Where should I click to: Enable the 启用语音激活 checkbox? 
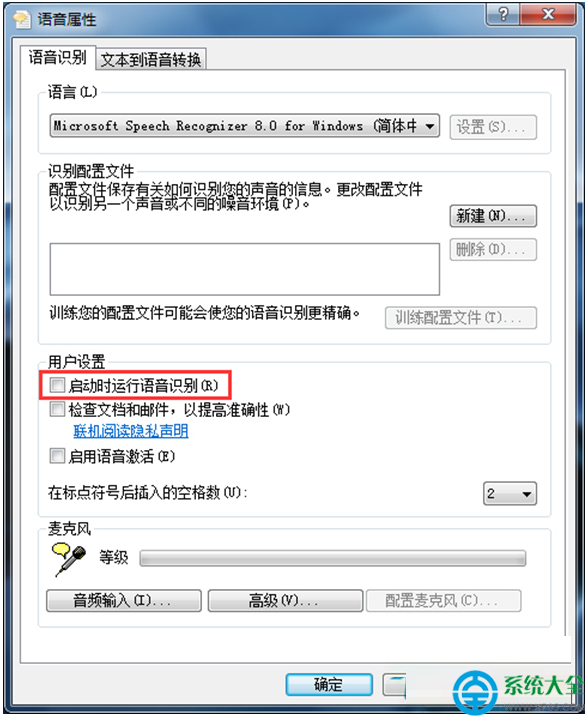click(57, 456)
